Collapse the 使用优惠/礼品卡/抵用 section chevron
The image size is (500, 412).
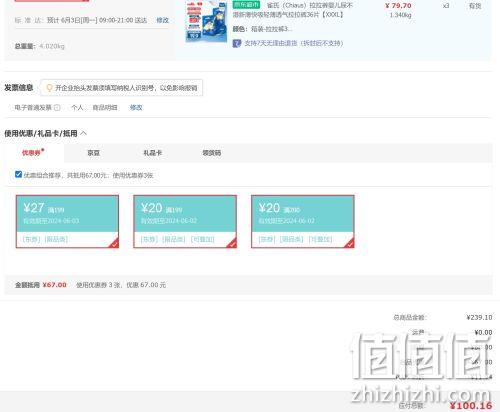[x=83, y=133]
